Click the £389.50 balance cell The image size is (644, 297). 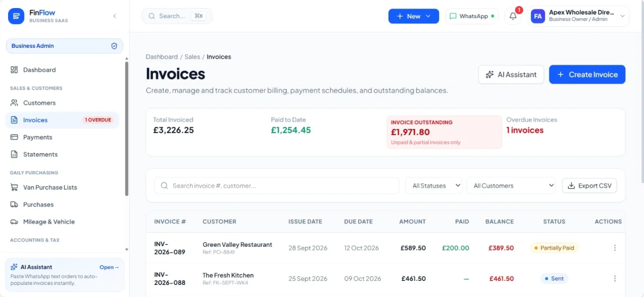coord(501,248)
